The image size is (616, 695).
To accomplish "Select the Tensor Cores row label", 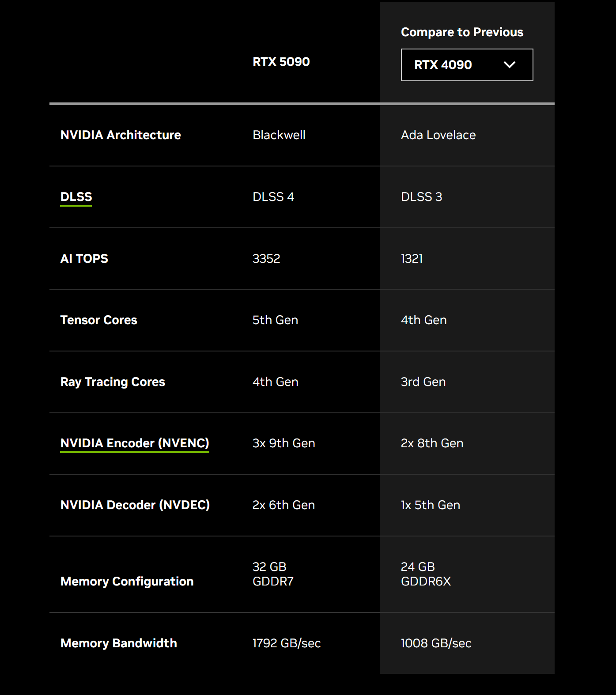I will [99, 320].
